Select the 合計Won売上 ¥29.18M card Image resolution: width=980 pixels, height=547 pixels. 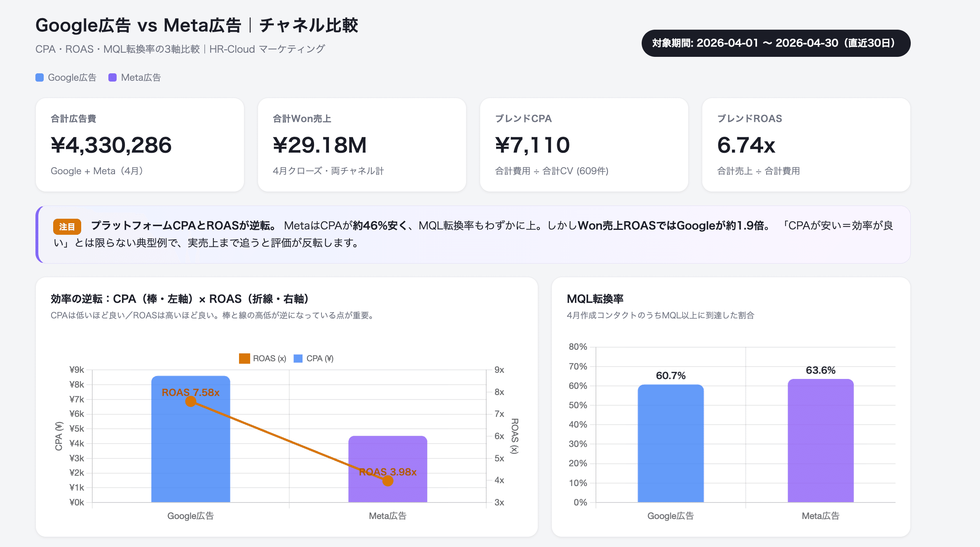click(362, 145)
